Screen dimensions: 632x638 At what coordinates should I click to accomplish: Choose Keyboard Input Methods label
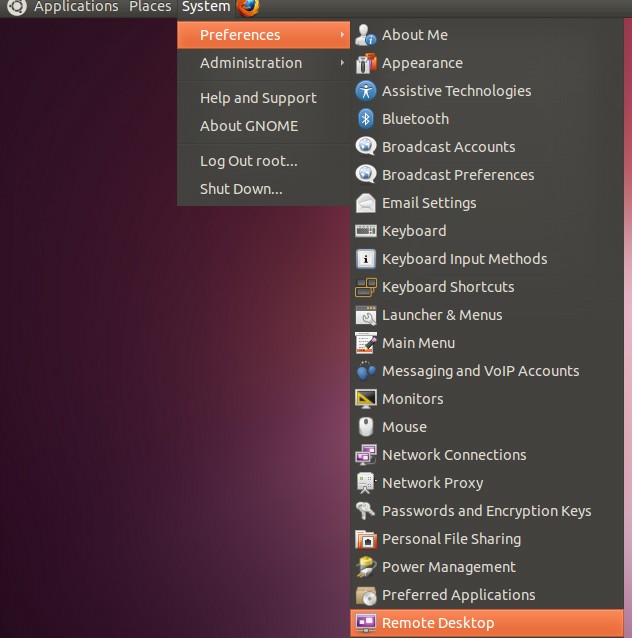tap(464, 259)
